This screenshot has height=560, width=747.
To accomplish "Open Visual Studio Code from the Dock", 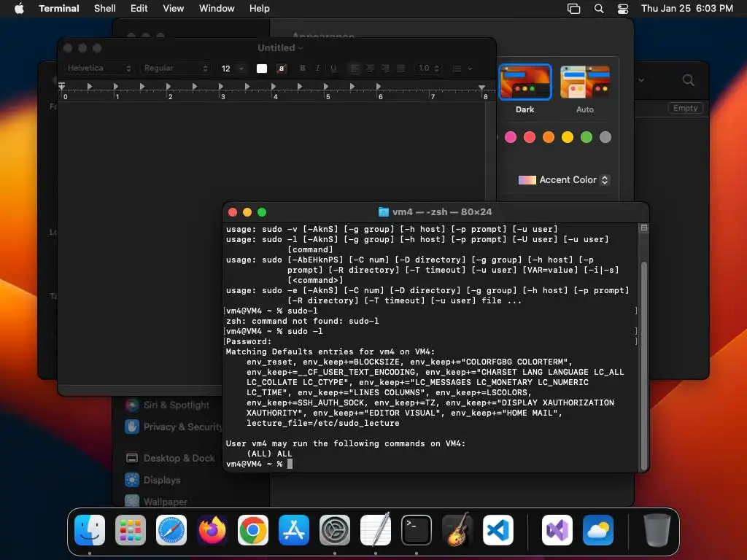I will click(498, 530).
